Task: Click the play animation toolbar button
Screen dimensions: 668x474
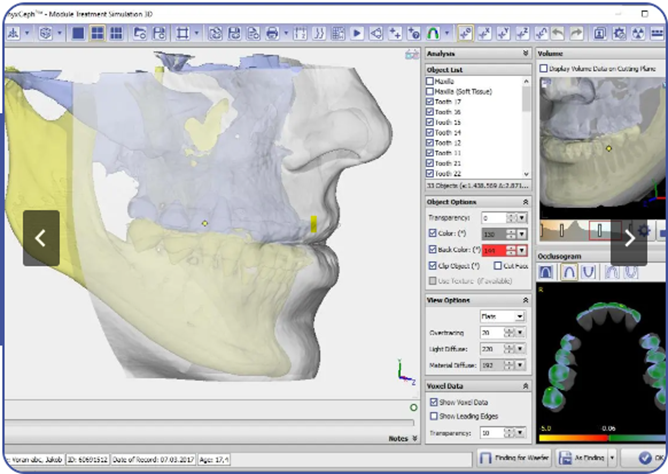Action: (358, 33)
